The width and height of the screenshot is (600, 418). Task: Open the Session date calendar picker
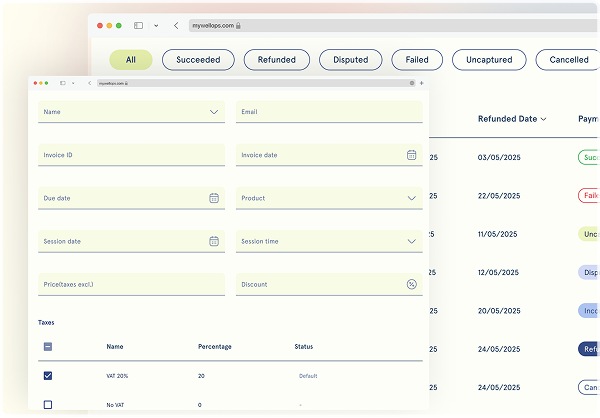click(214, 241)
